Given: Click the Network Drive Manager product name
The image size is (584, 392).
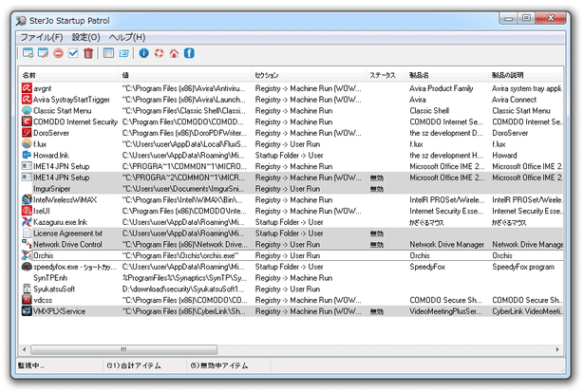Looking at the screenshot, I should pyautogui.click(x=447, y=244).
